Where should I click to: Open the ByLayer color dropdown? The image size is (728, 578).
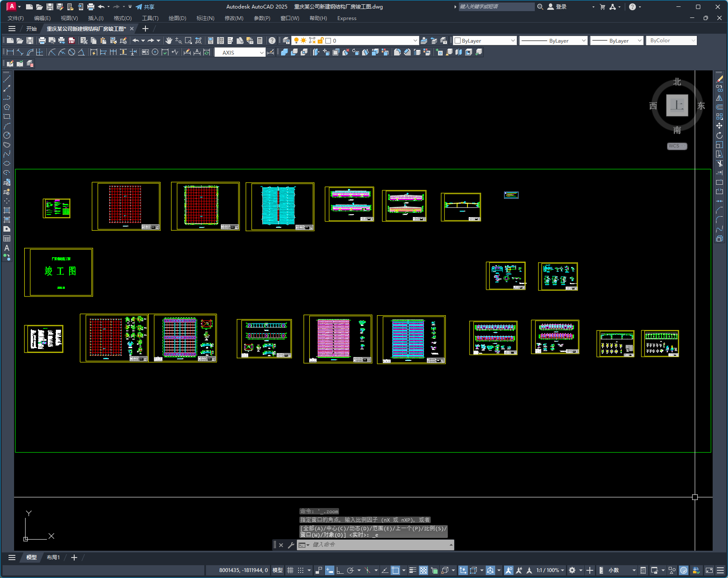(513, 41)
